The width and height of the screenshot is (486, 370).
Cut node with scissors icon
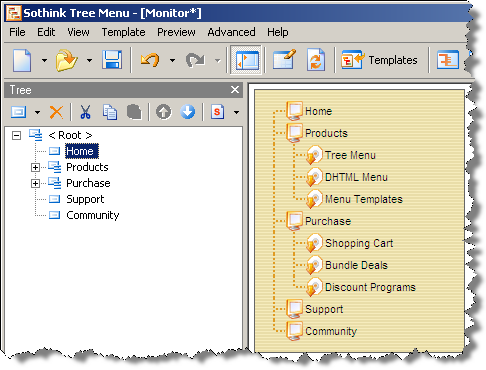pyautogui.click(x=85, y=112)
